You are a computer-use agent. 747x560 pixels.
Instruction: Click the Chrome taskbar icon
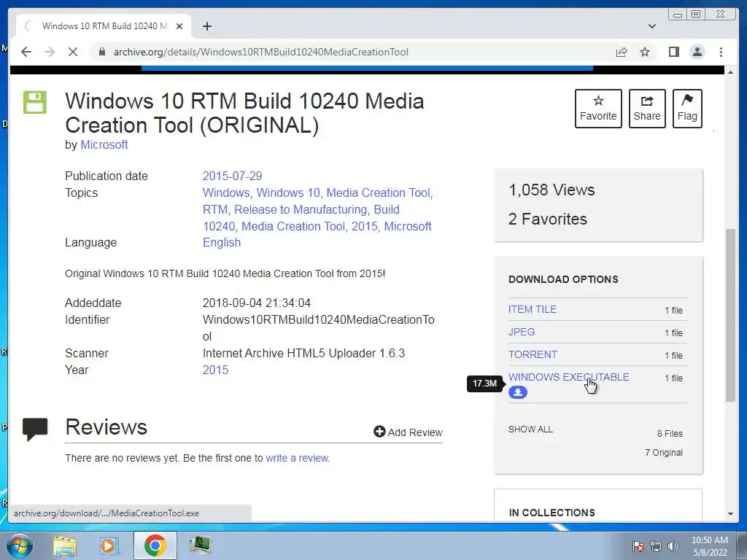click(x=155, y=545)
